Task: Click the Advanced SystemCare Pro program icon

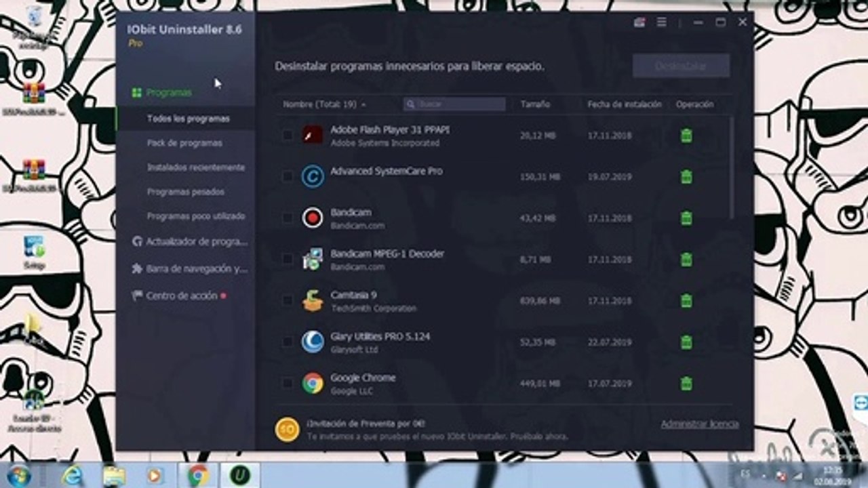Action: pos(313,176)
